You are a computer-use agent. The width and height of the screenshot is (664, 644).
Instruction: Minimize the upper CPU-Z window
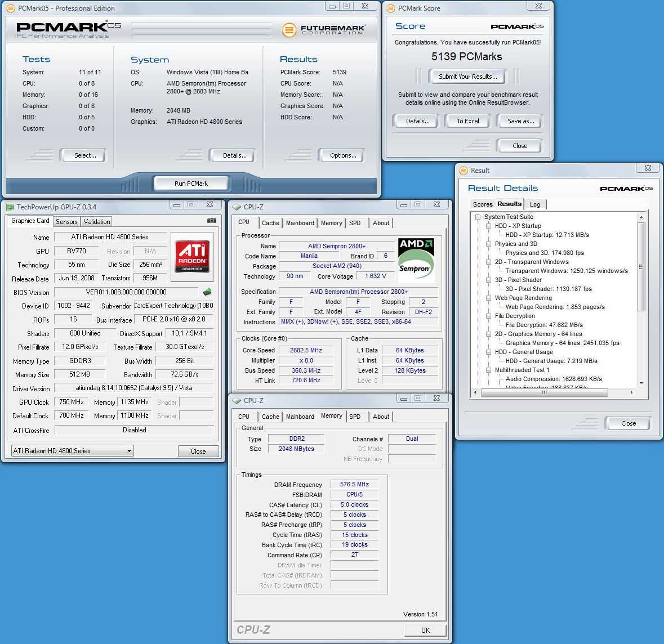[404, 205]
